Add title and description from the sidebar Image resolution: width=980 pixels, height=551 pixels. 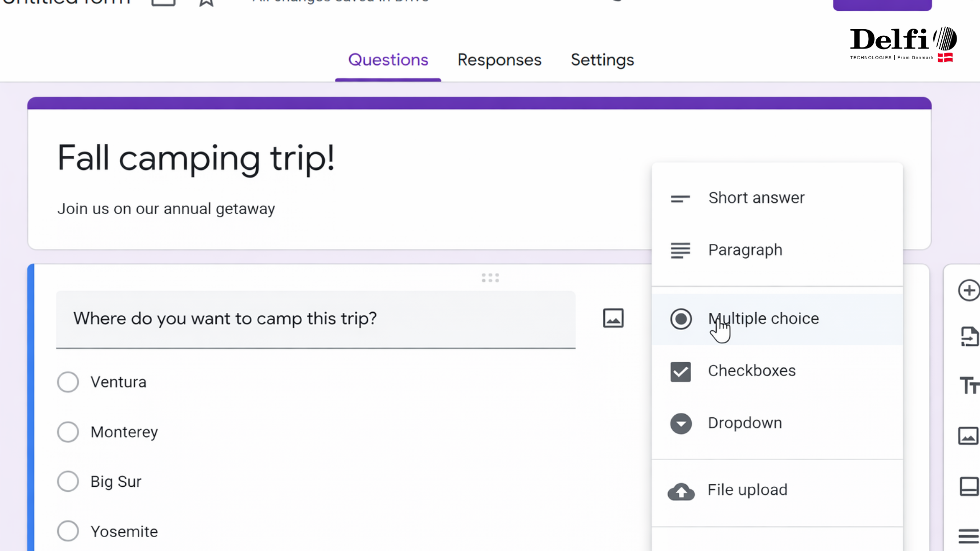(x=968, y=385)
